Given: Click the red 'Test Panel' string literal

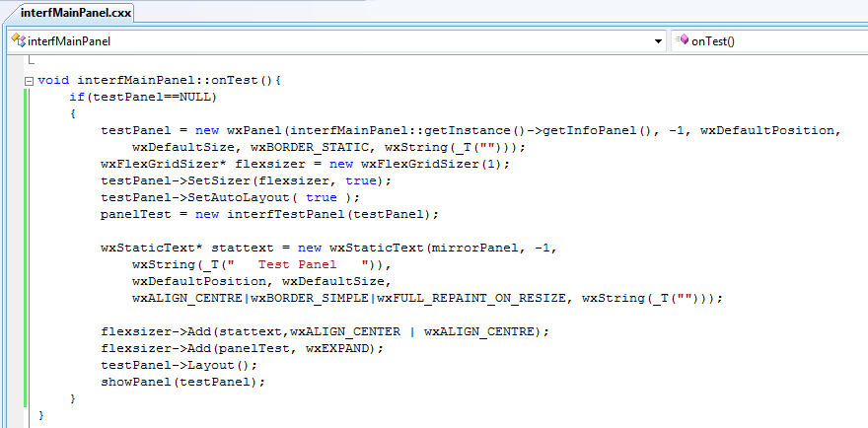Looking at the screenshot, I should click(x=297, y=264).
